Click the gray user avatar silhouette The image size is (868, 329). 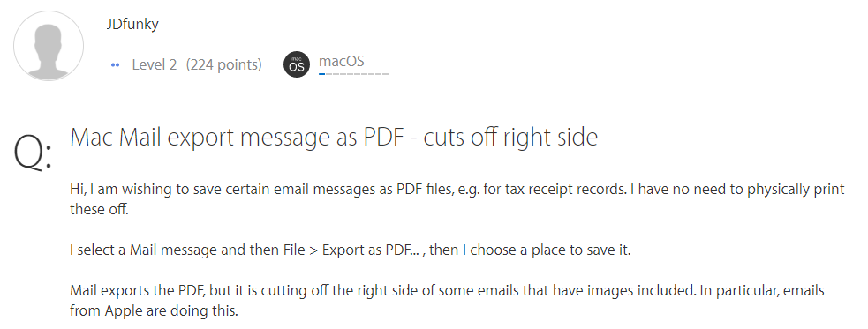pos(49,46)
